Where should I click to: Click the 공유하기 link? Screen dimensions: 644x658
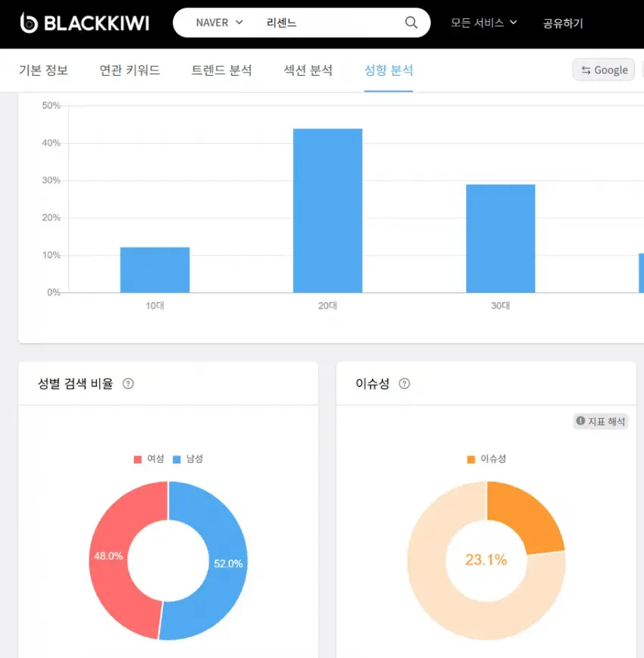coord(563,23)
